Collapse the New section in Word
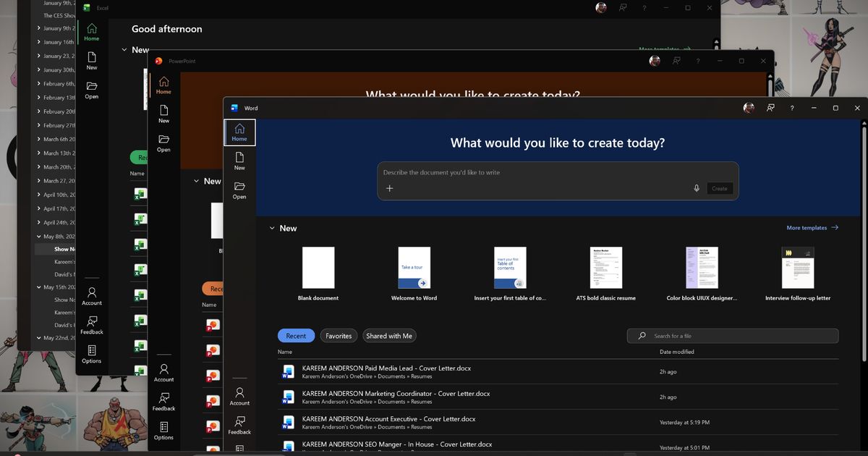The width and height of the screenshot is (868, 456). (272, 228)
